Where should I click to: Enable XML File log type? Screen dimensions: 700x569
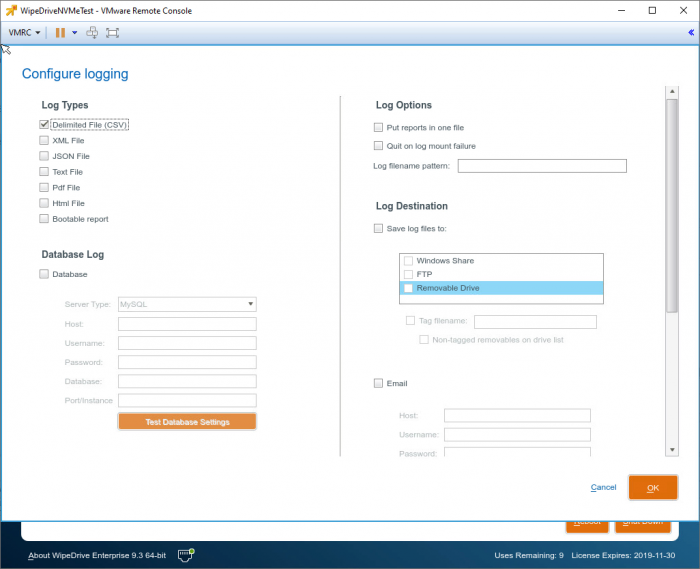(x=44, y=140)
